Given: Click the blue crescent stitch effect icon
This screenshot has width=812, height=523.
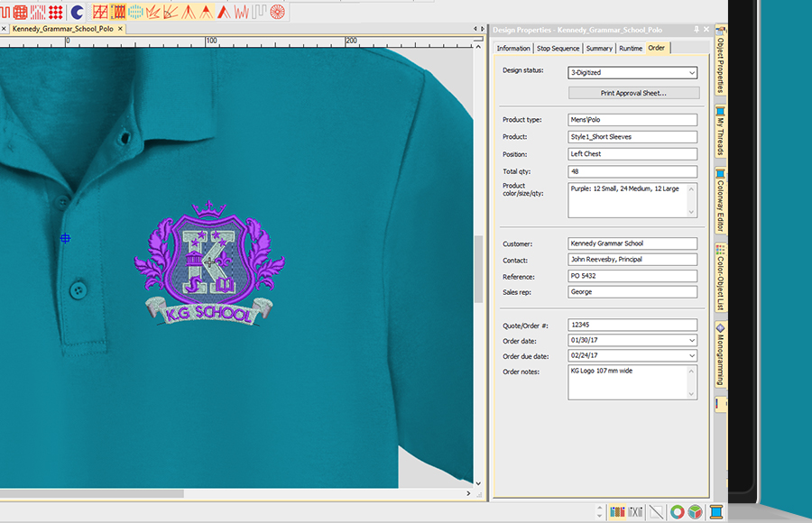Looking at the screenshot, I should pos(77,12).
